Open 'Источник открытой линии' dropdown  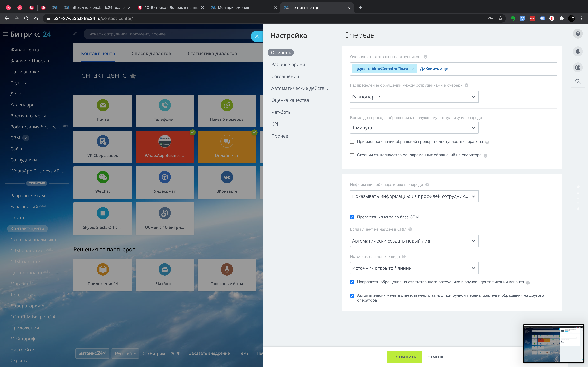click(x=414, y=268)
